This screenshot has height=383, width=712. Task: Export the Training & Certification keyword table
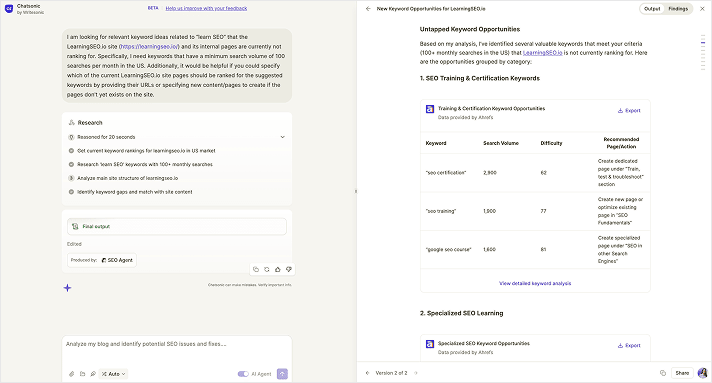tap(629, 110)
